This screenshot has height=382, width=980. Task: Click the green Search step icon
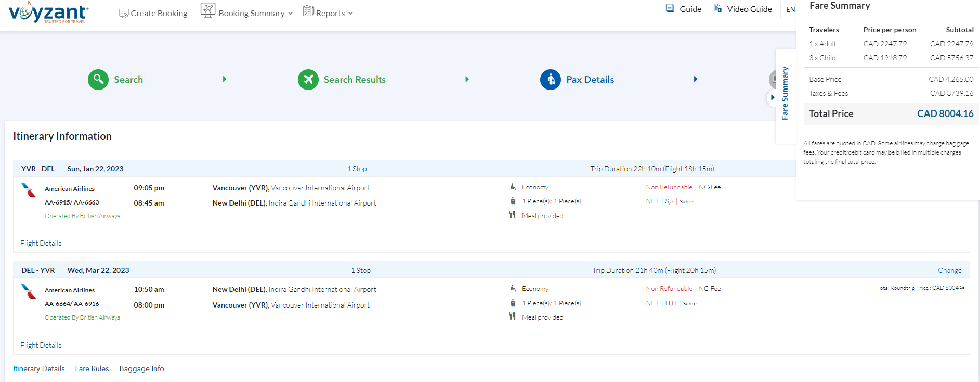(98, 80)
